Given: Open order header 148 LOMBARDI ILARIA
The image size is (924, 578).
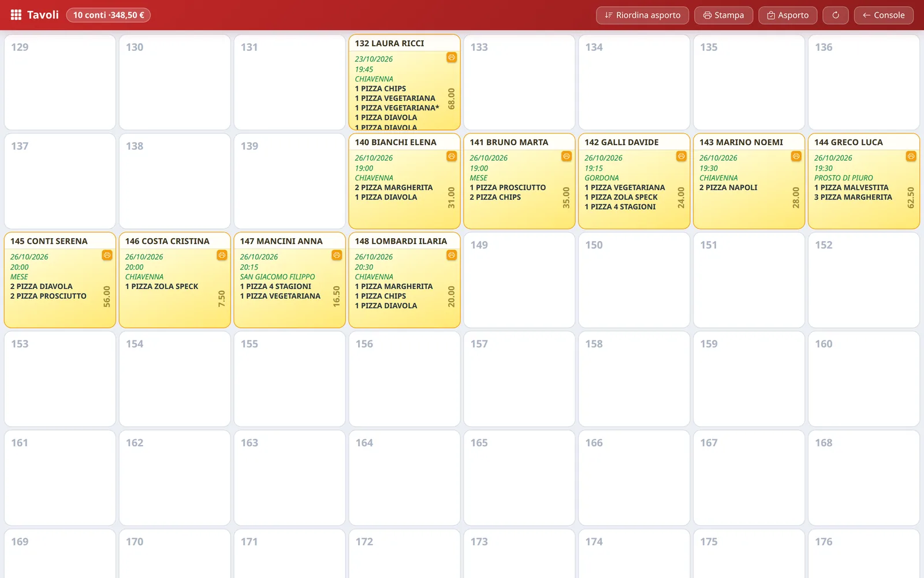Looking at the screenshot, I should click(x=404, y=241).
